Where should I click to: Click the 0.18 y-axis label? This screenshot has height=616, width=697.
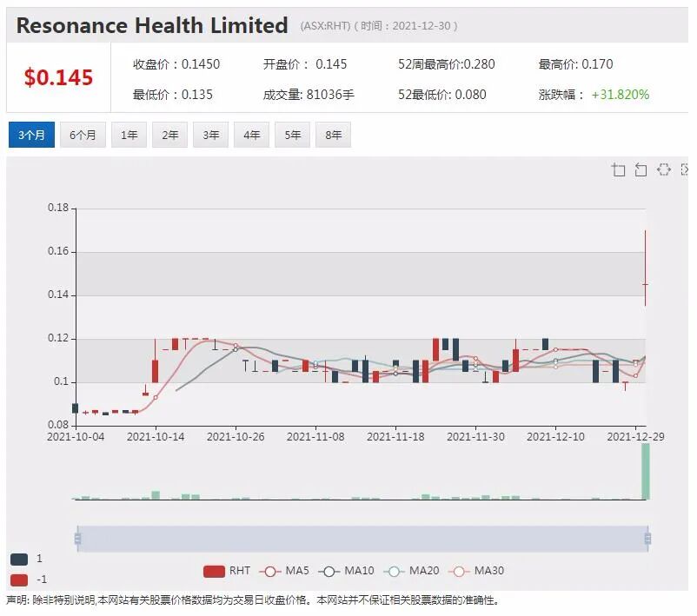coord(58,208)
